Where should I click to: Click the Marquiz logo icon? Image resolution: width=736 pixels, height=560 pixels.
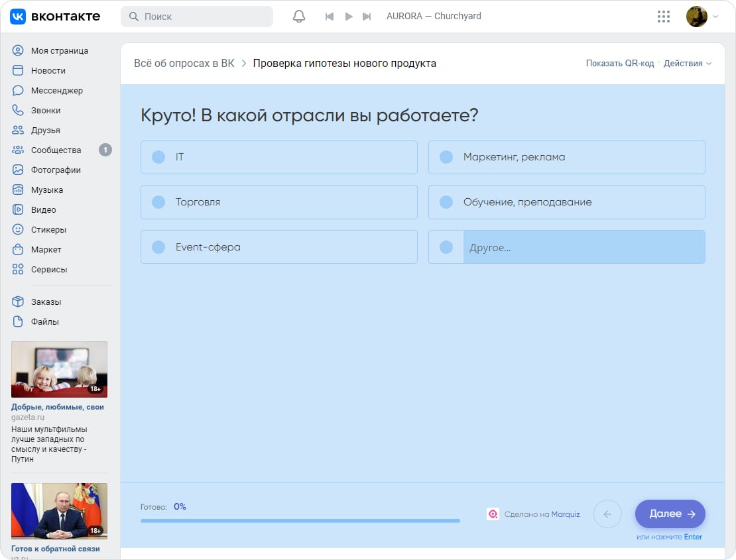pyautogui.click(x=493, y=514)
